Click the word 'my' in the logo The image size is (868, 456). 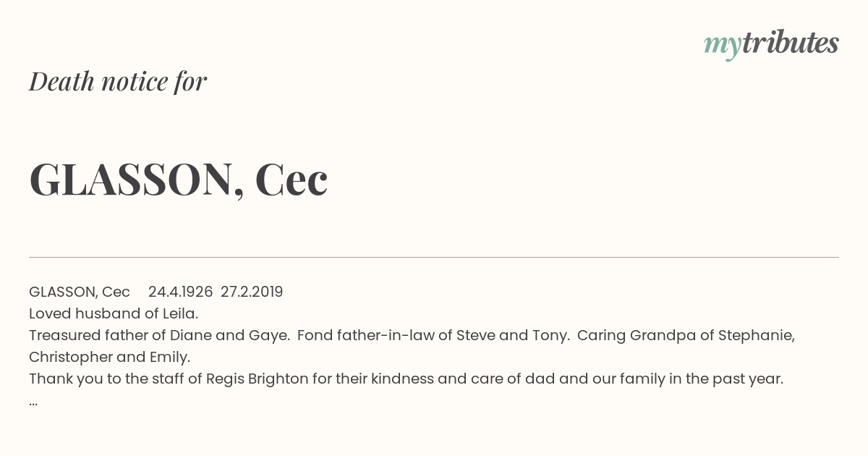[722, 46]
